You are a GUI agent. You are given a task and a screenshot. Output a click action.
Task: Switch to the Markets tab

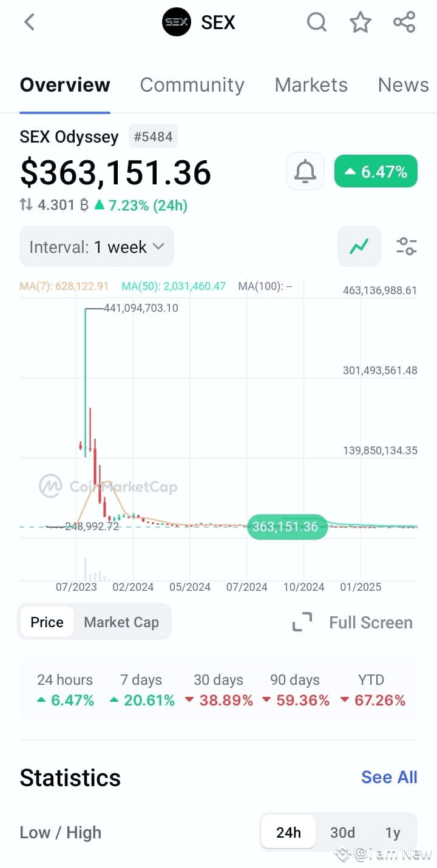point(311,85)
